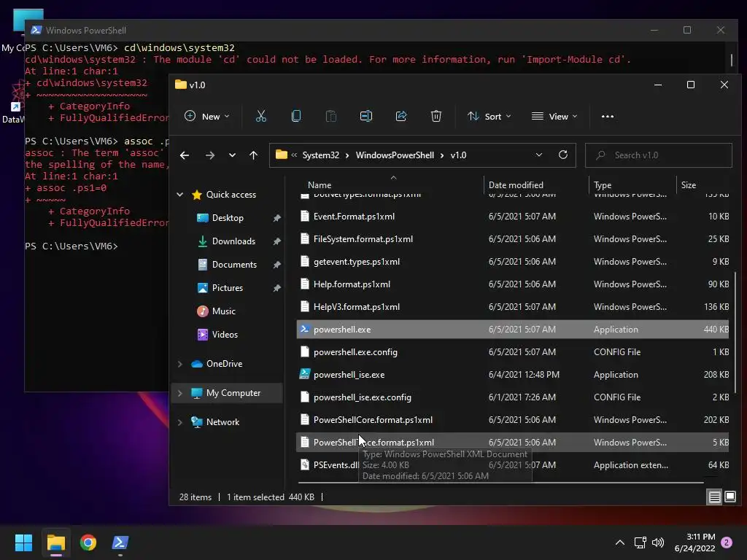Screen dimensions: 747x560
Task: Select the getevent.types.ps1xml file
Action: pyautogui.click(x=513, y=262)
